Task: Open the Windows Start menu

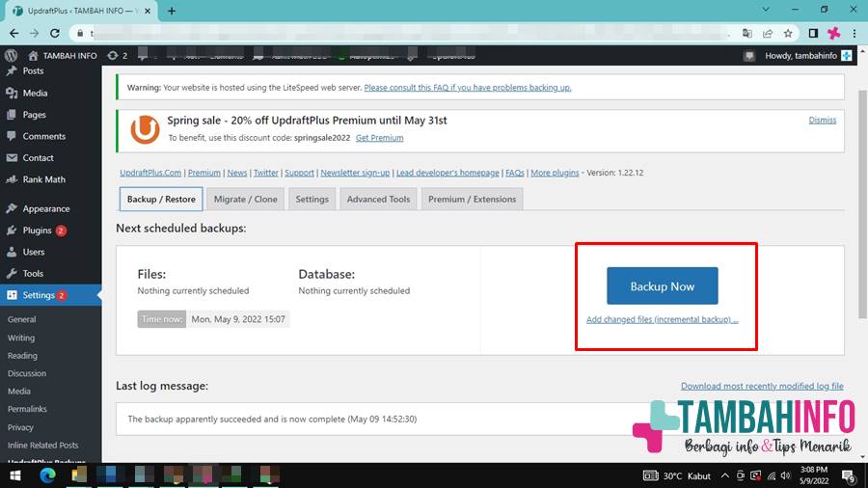Action: (14, 475)
